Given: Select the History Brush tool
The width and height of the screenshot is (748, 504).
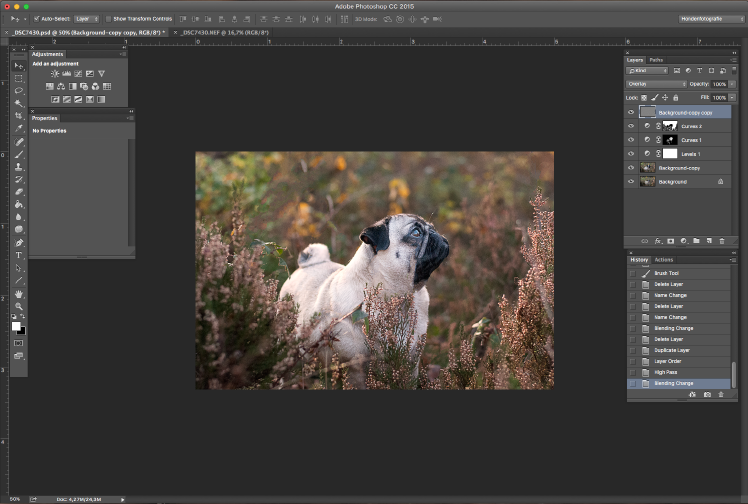Looking at the screenshot, I should click(19, 179).
